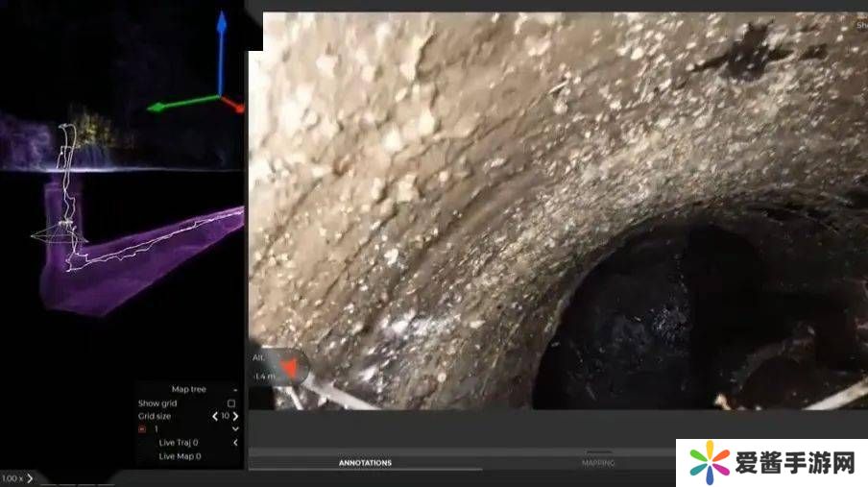
Task: Decrease grid size with left arrow
Action: (215, 416)
